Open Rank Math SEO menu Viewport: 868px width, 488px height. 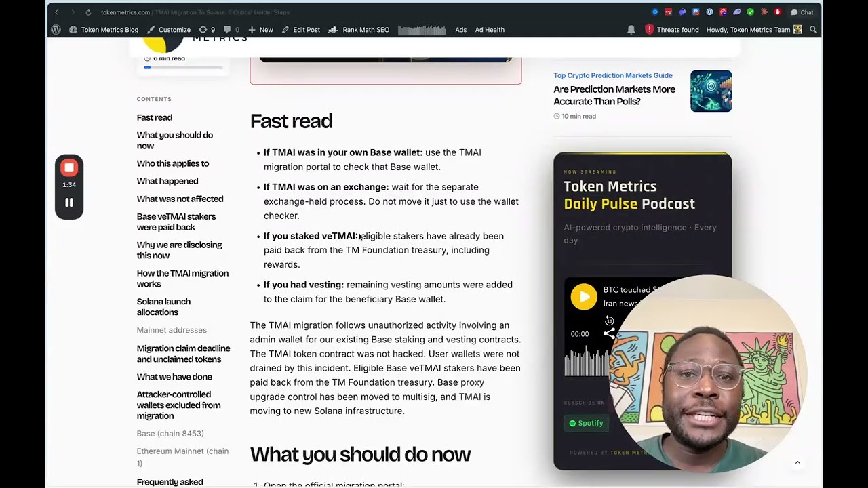(359, 30)
